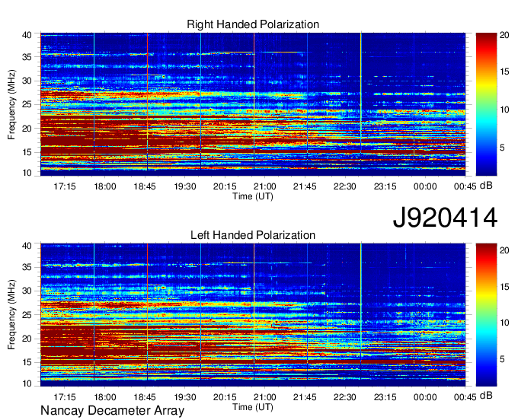
Task: Click the Right Handed Polarization spectrogram
Action: (x=253, y=104)
